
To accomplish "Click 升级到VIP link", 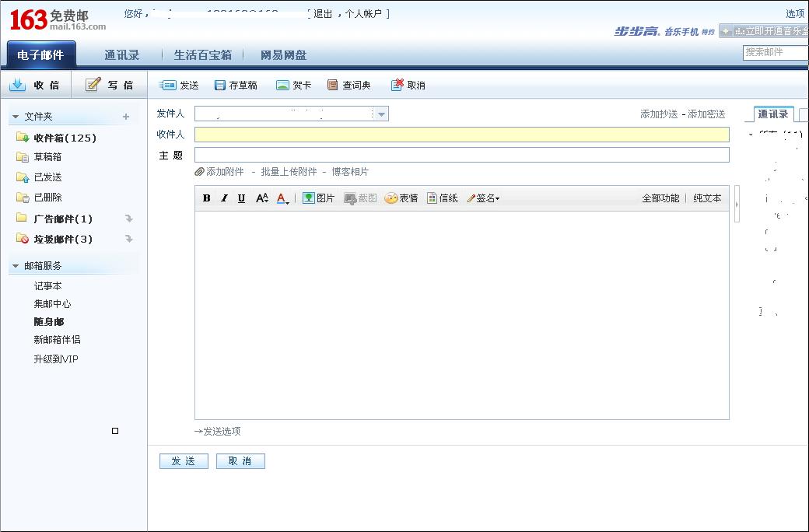I will click(56, 359).
